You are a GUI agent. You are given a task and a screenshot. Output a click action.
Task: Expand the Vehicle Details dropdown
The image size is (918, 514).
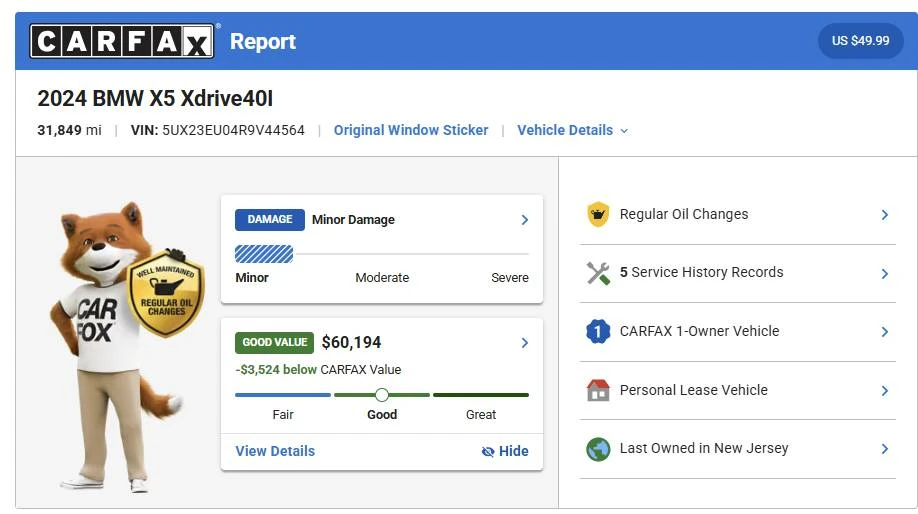[x=572, y=130]
